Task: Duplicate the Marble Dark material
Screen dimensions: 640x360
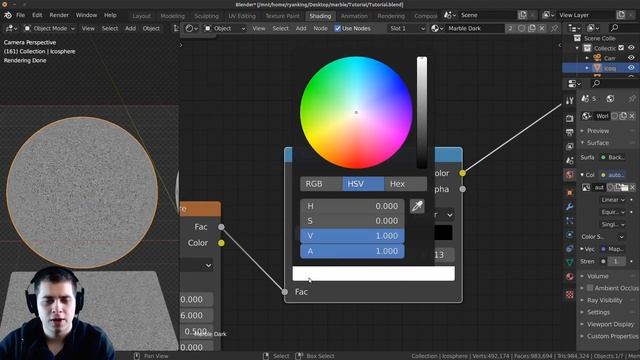Action: pos(531,28)
